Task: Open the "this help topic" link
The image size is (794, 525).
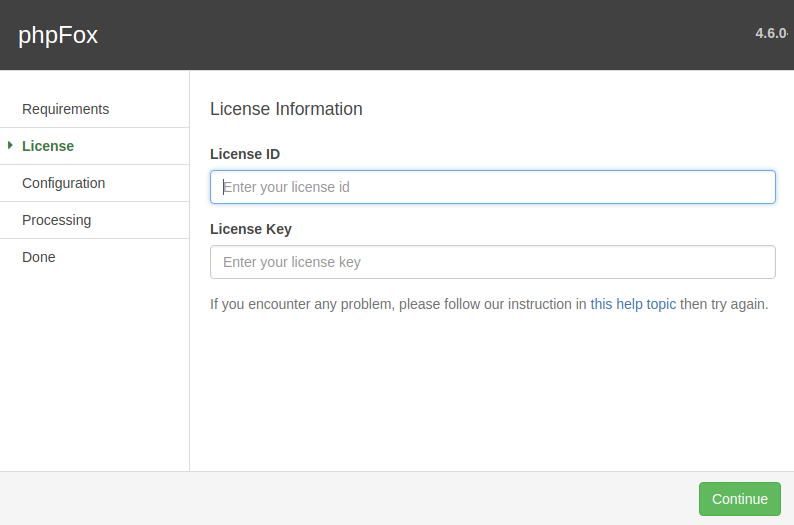Action: click(x=633, y=304)
